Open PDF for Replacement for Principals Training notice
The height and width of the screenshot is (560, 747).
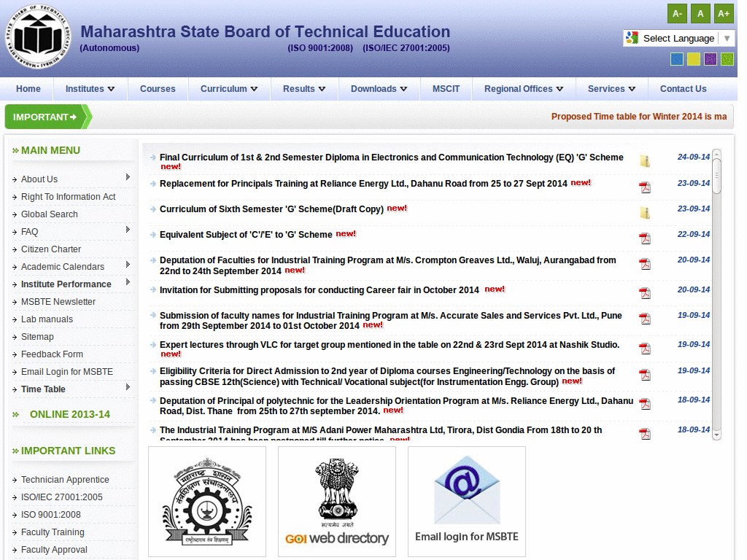[x=645, y=187]
